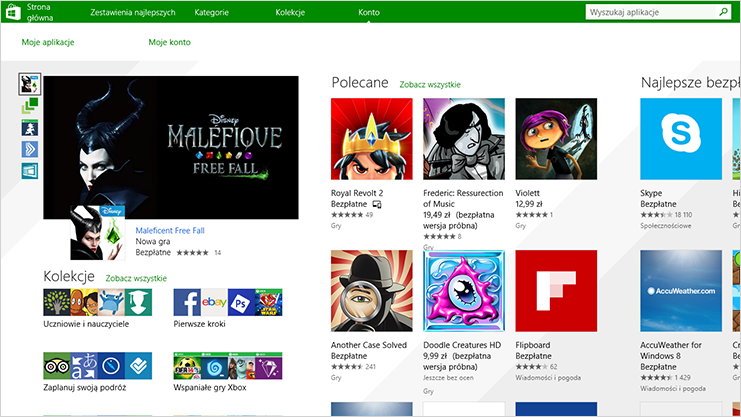Click the Maleficent Free Fall large banner
Screen dimensions: 741x417
[171, 147]
